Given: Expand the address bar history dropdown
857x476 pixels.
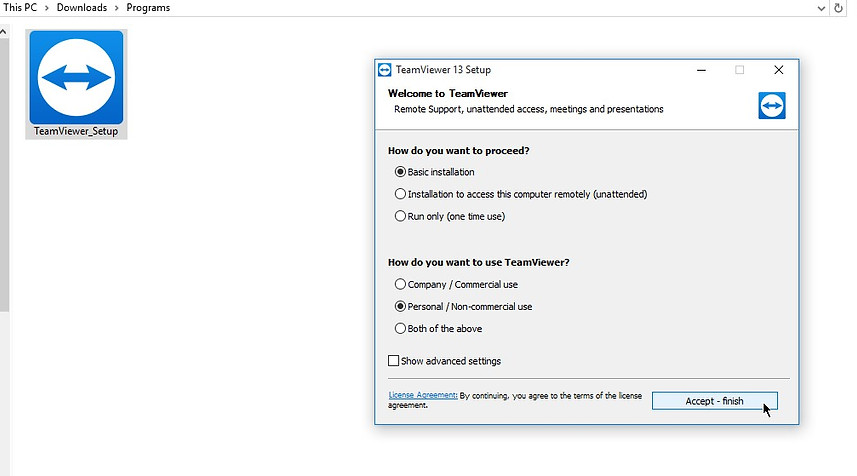Looking at the screenshot, I should click(x=821, y=8).
